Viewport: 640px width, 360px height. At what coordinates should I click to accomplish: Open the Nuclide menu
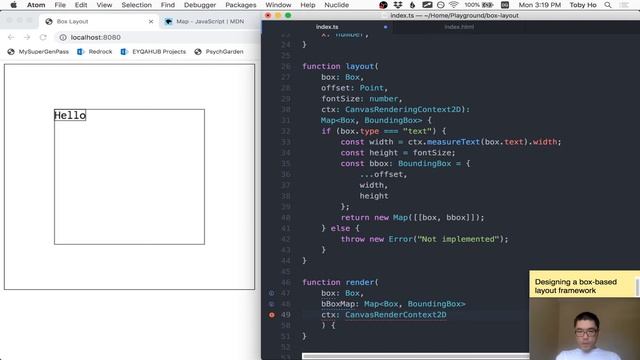(336, 5)
